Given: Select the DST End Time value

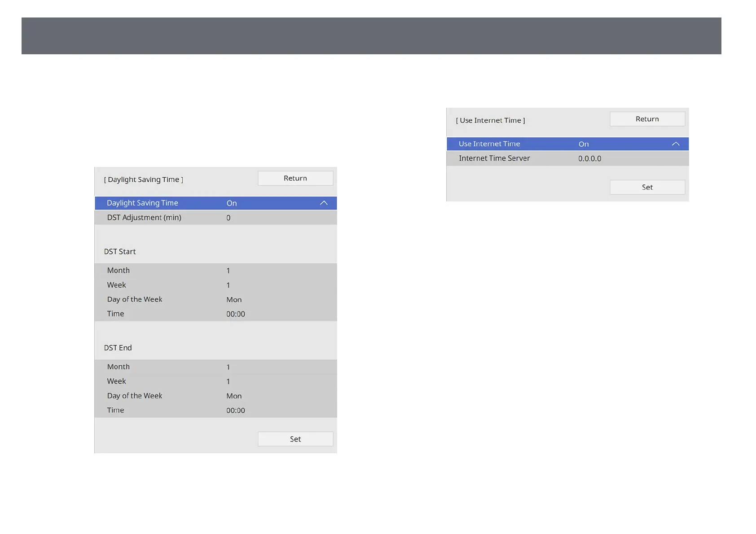Looking at the screenshot, I should [235, 411].
